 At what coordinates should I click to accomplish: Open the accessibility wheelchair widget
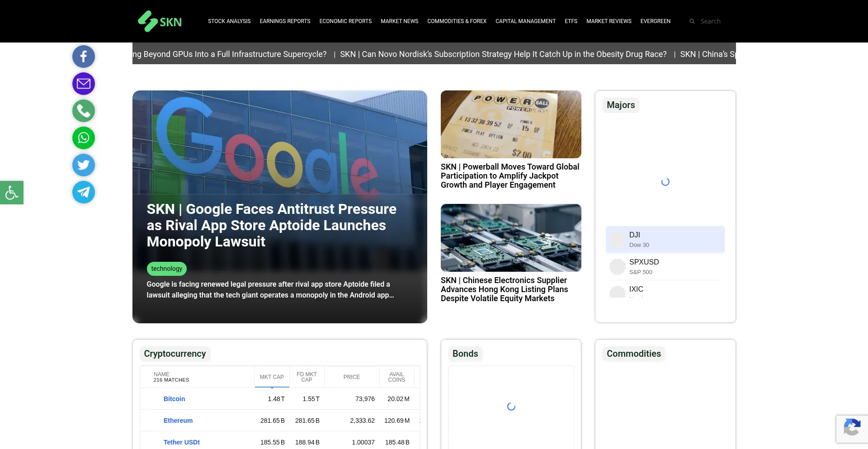pyautogui.click(x=12, y=193)
